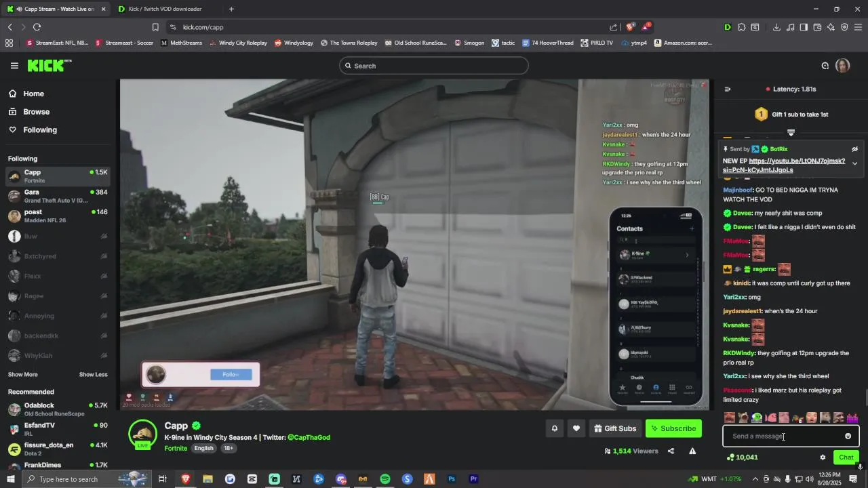Open Brave Shields lion icon
The height and width of the screenshot is (488, 868).
pyautogui.click(x=630, y=27)
